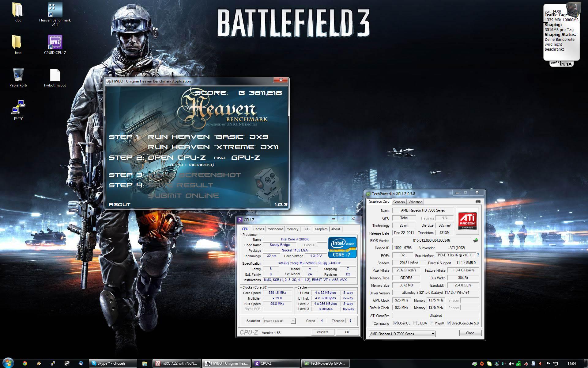Open the Heaven Benchmark v2.1 desktop shortcut
Screen dimensions: 588x368
55,14
